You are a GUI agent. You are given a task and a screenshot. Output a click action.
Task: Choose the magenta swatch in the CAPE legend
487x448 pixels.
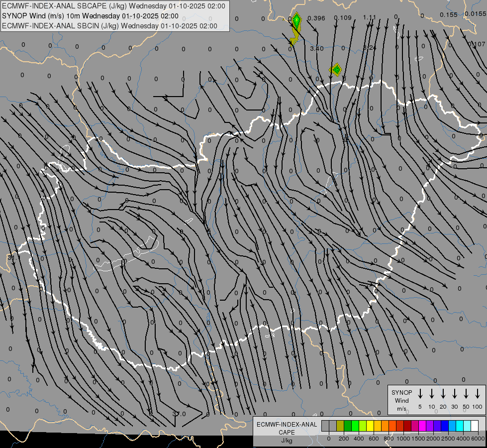422,426
